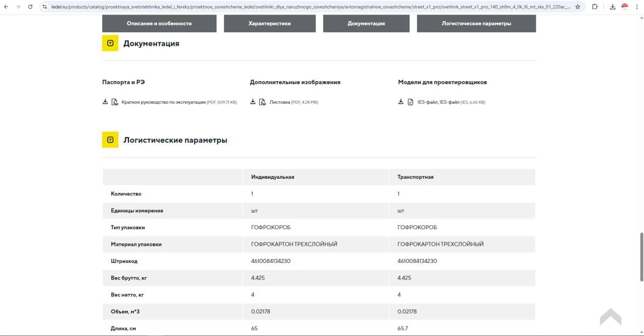Switch to the Характеристики tab
Image resolution: width=644 pixels, height=336 pixels.
coord(270,23)
